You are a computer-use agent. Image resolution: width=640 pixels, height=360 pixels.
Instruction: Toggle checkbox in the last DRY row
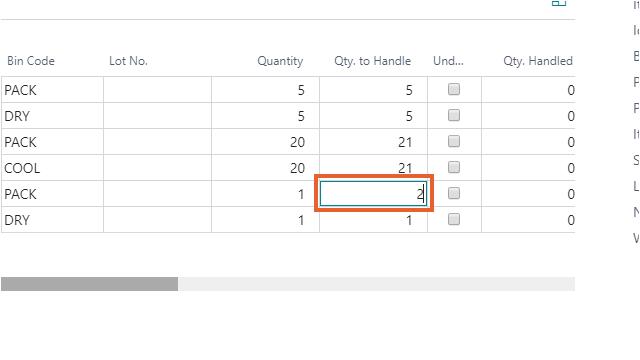pos(454,220)
